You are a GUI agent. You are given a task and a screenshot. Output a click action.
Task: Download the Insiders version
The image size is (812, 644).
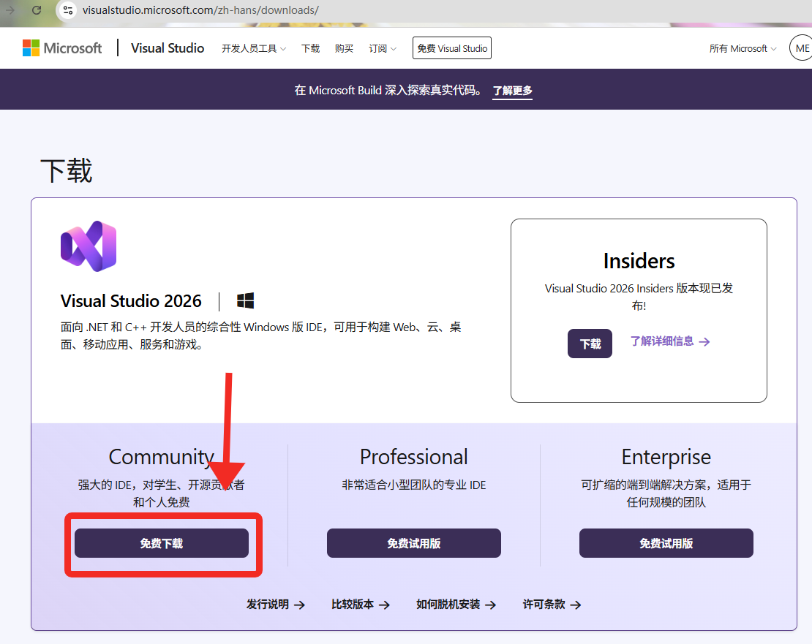590,344
